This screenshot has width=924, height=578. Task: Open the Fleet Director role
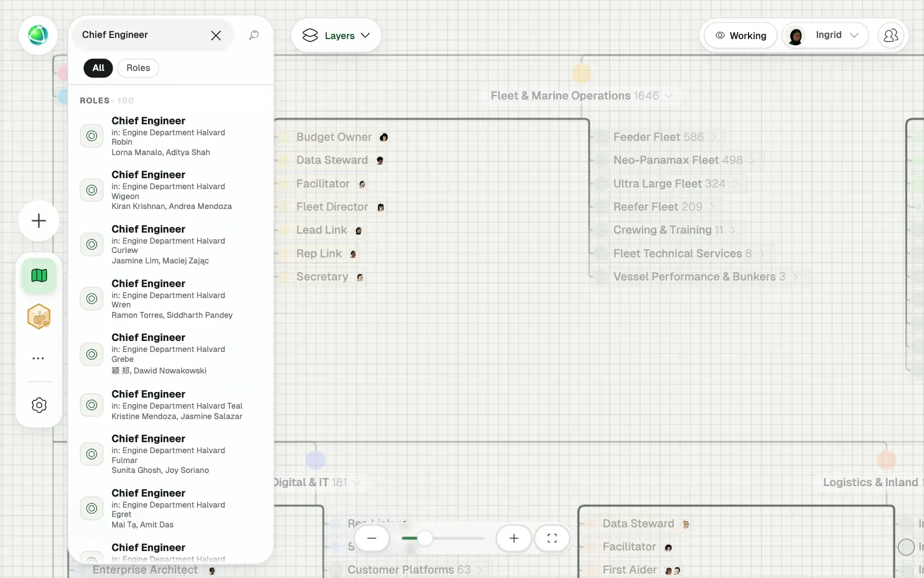pyautogui.click(x=332, y=207)
